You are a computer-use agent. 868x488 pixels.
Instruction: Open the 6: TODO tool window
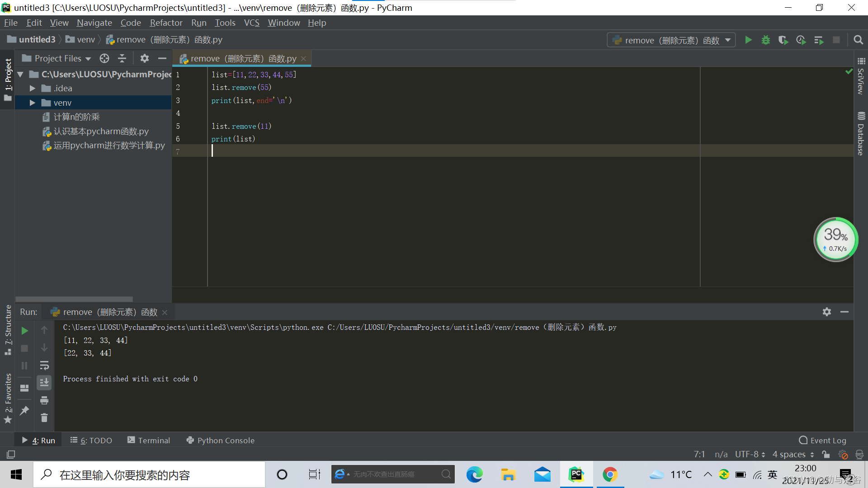tap(91, 440)
